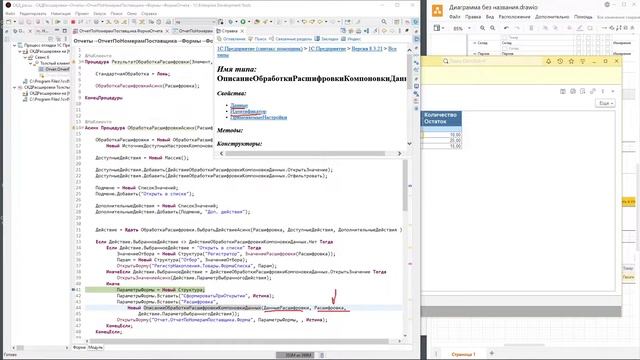This screenshot has height=360, width=640.
Task: Open the draw.io view panels dropdown
Action: tap(439, 28)
